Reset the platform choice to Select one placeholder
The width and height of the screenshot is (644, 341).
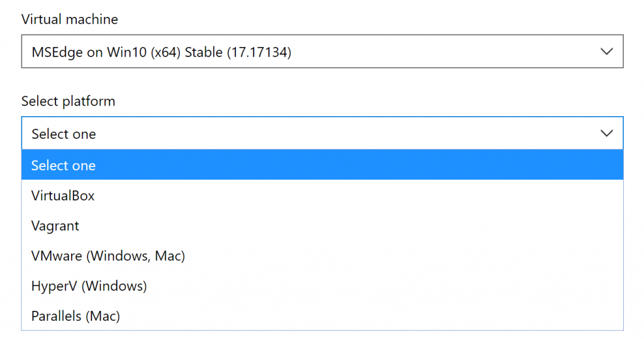coord(64,166)
